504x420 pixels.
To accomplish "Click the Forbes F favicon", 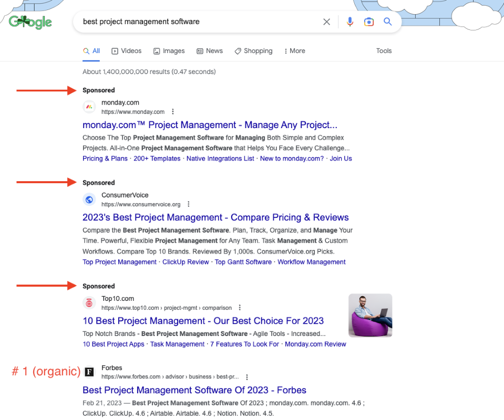I will click(89, 372).
